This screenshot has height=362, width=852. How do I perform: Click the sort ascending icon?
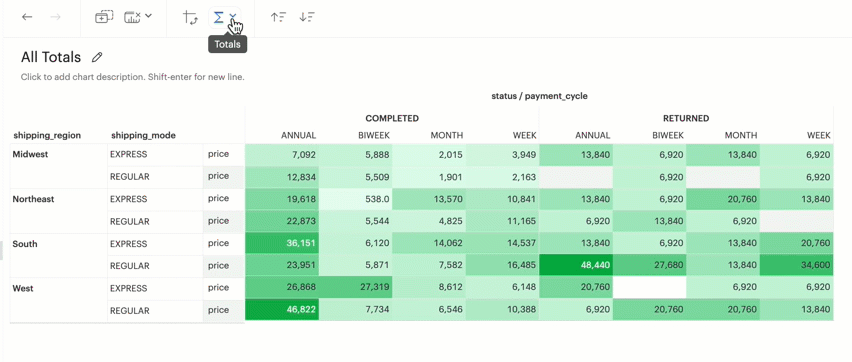[x=278, y=17]
